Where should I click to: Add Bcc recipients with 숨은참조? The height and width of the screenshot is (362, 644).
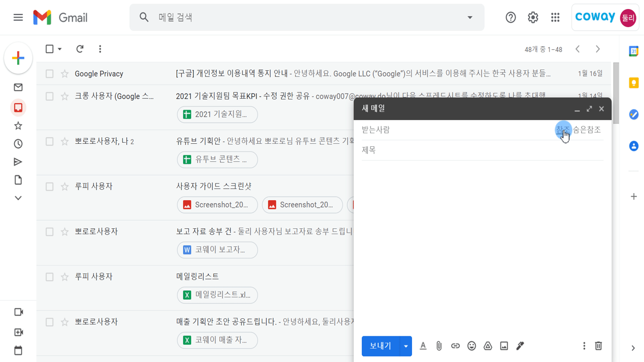click(x=587, y=130)
